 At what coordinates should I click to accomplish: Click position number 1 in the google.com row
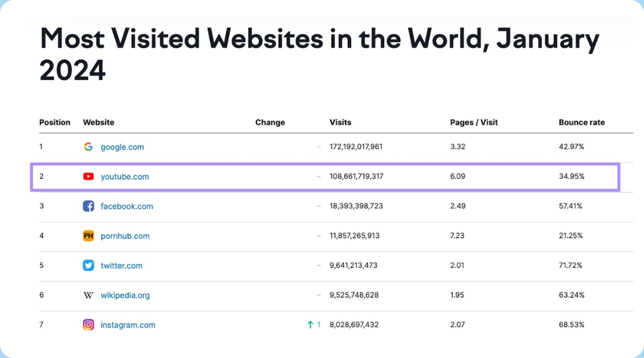41,147
